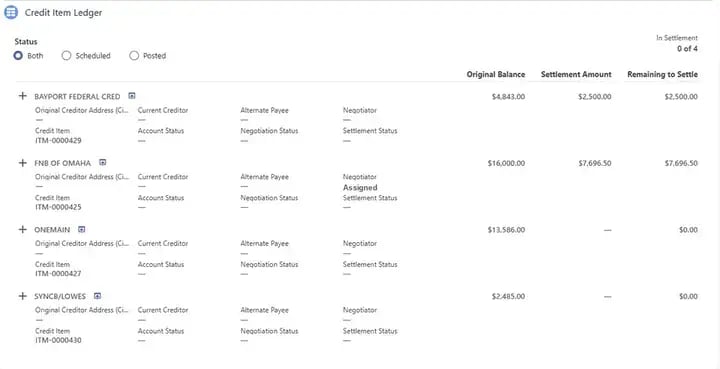Expand the ONEMAIN row
This screenshot has width=720, height=369.
click(x=22, y=229)
